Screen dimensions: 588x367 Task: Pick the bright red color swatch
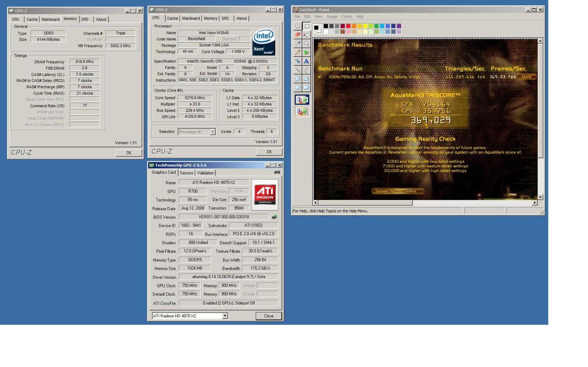348,26
